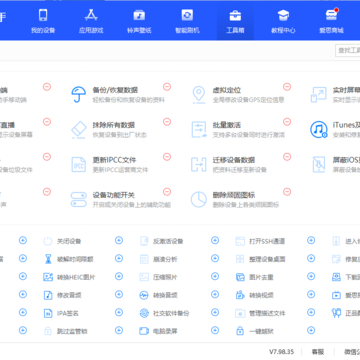This screenshot has height=360, width=360.
Task: Click the iTunes music note icon
Action: click(319, 130)
